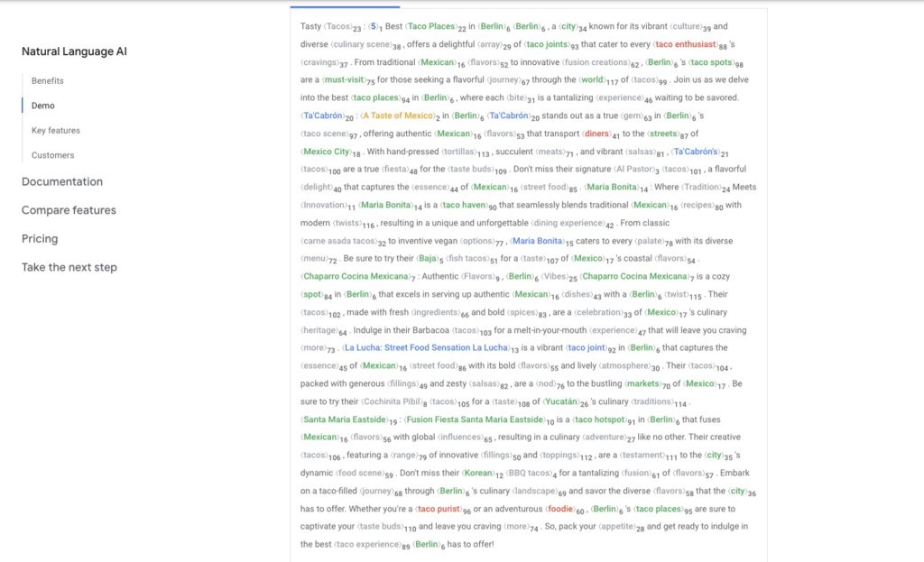Click the 'Vibes' entity numbered 25
The width and height of the screenshot is (924, 562).
(x=555, y=276)
